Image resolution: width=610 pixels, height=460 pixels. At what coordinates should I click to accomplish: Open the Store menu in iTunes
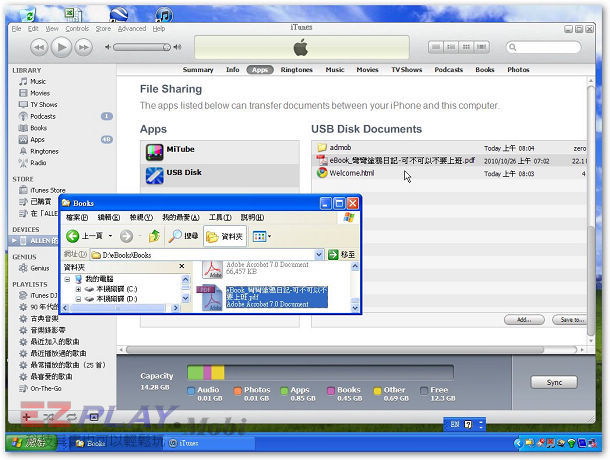[x=103, y=28]
